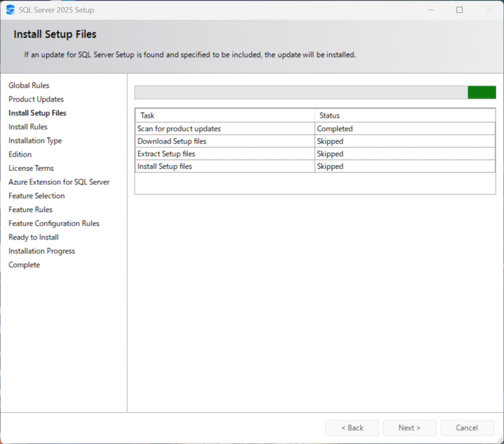504x444 pixels.
Task: Maximize the SQL Server 2025 Setup window
Action: pyautogui.click(x=460, y=10)
